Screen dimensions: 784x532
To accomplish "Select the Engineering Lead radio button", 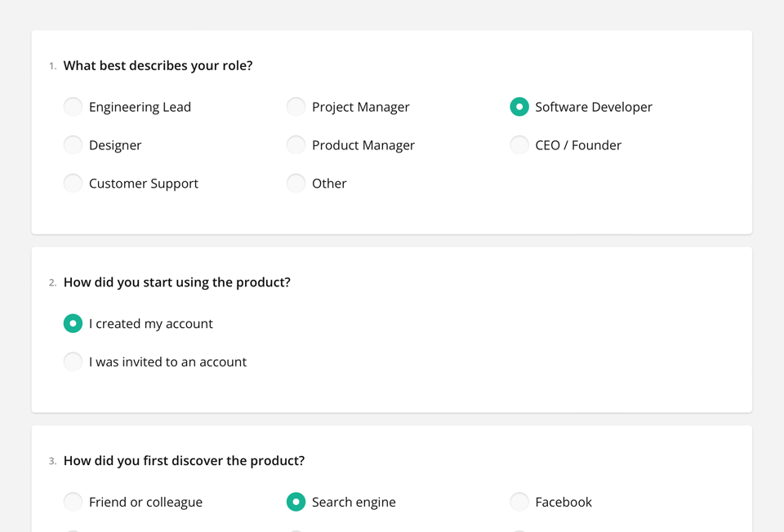I will [73, 107].
